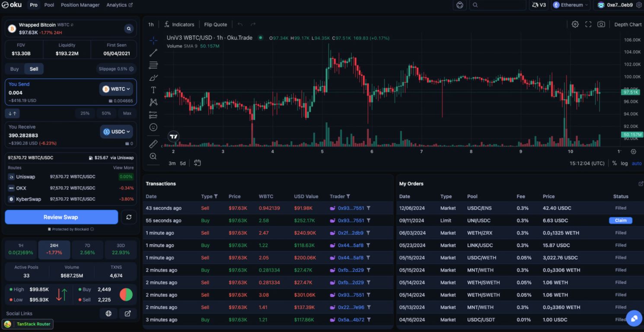Toggle auto scale on chart
The width and height of the screenshot is (644, 332).
coord(637,163)
